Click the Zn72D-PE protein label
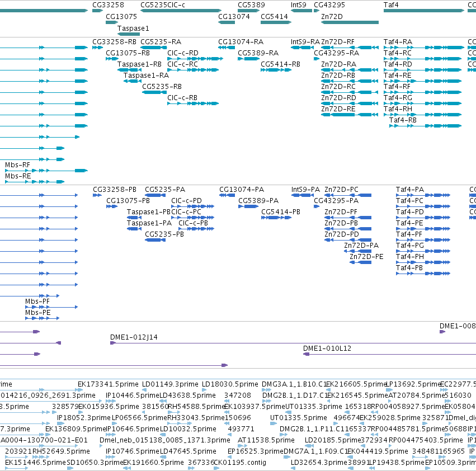 (366, 257)
